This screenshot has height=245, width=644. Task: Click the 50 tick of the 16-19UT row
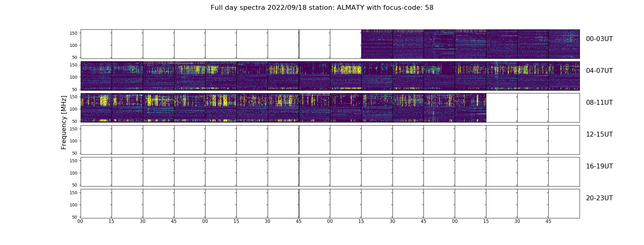75,185
